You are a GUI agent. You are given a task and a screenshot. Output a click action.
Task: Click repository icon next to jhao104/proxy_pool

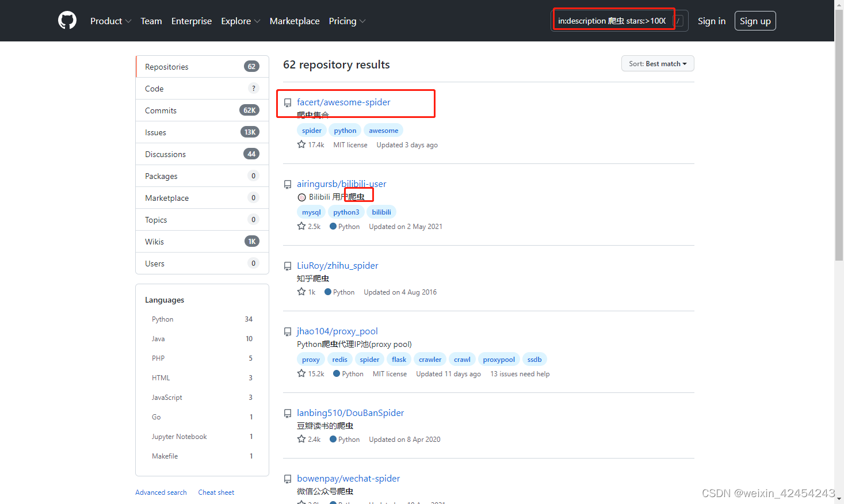tap(288, 332)
